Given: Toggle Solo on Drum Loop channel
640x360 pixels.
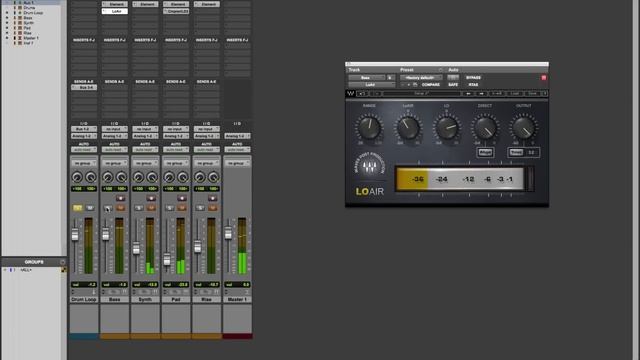Looking at the screenshot, I should (x=78, y=208).
